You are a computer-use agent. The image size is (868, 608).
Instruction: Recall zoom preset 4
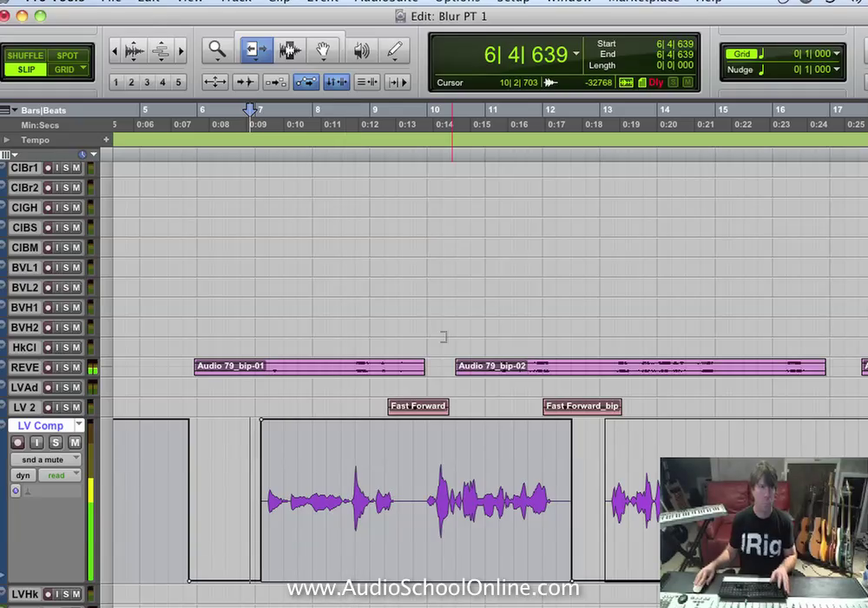coord(162,82)
